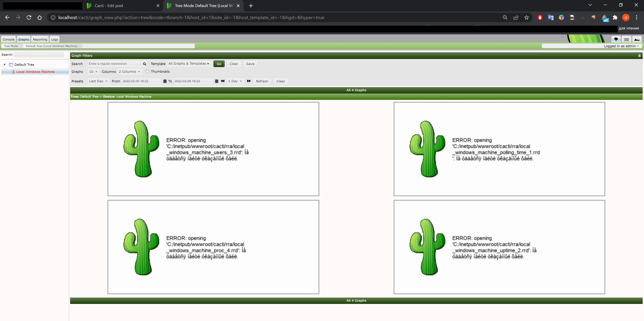
Task: Switch to Preview View mountain icon
Action: [637, 40]
